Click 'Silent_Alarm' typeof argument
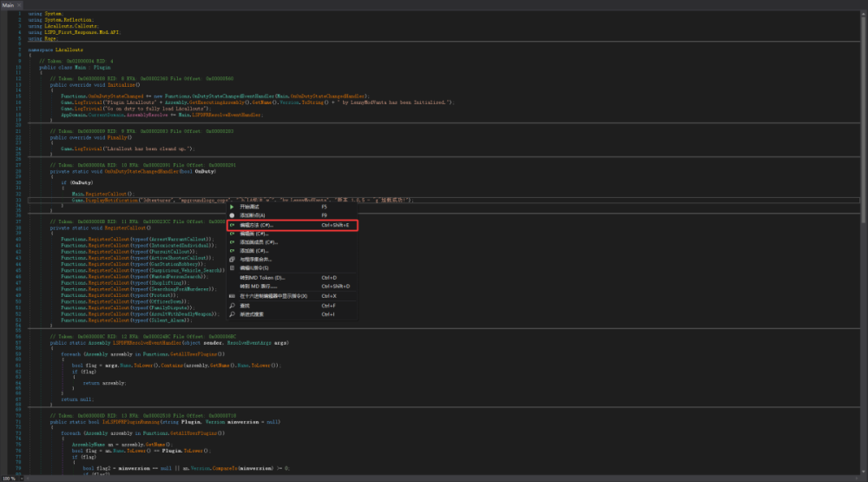Image resolution: width=868 pixels, height=482 pixels. point(169,320)
